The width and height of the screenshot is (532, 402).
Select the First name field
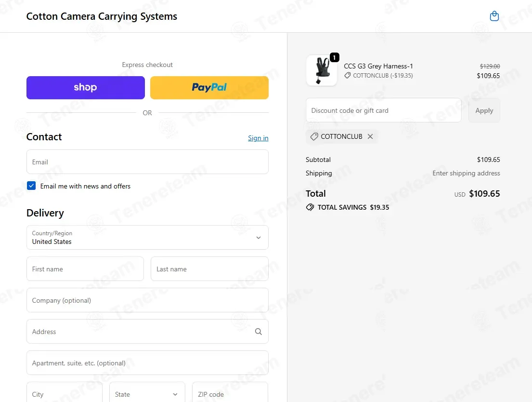[85, 269]
